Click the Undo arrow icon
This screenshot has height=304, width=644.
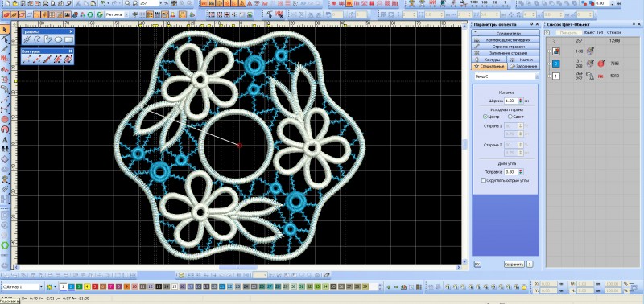click(103, 3)
